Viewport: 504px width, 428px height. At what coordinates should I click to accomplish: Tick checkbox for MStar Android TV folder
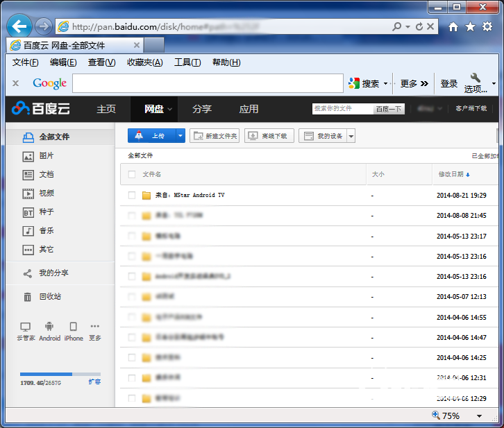[x=132, y=196]
